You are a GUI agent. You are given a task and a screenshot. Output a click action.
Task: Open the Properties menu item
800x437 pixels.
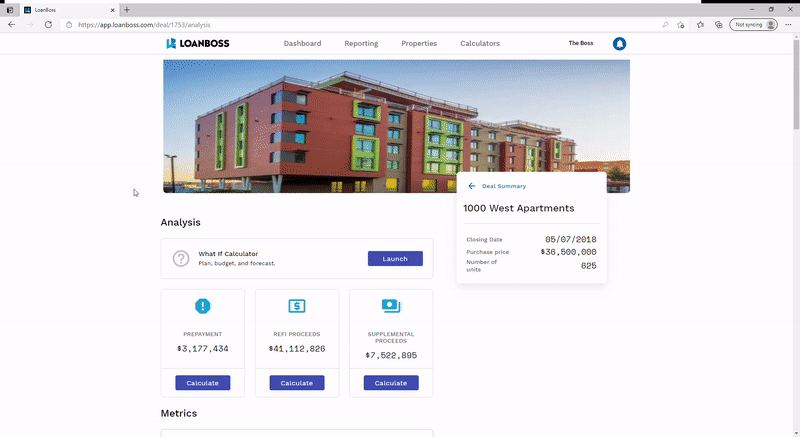(x=419, y=43)
